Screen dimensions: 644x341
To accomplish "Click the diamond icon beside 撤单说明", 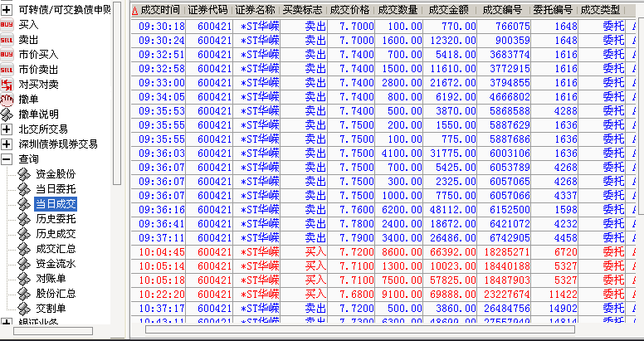I will (7, 114).
